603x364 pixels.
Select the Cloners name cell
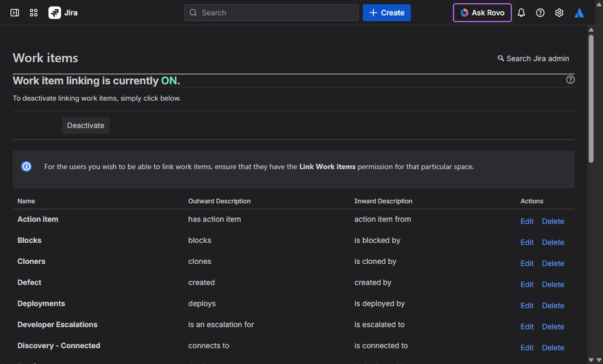tap(31, 261)
